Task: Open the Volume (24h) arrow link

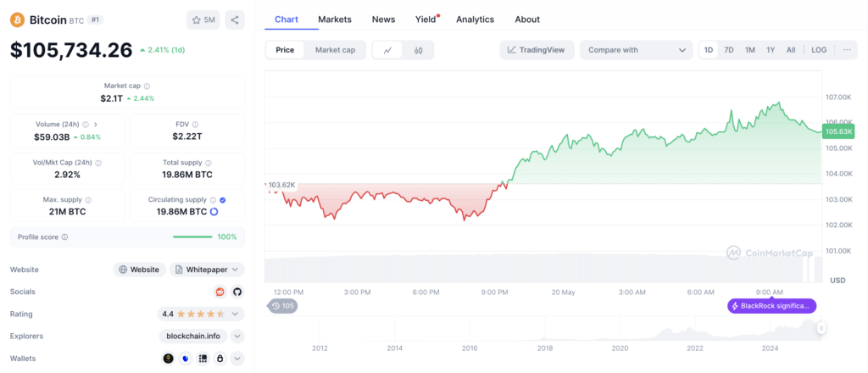Action: (95, 125)
